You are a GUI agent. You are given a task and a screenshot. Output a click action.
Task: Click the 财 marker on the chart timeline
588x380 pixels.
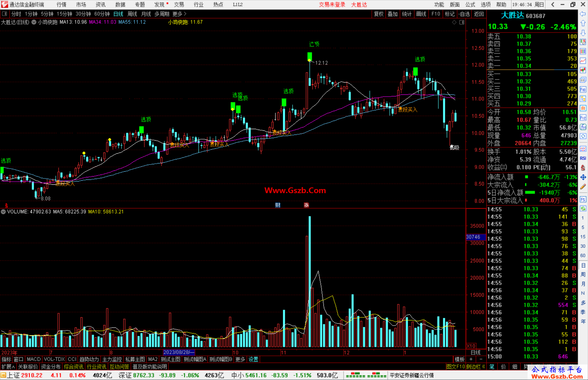(278, 205)
